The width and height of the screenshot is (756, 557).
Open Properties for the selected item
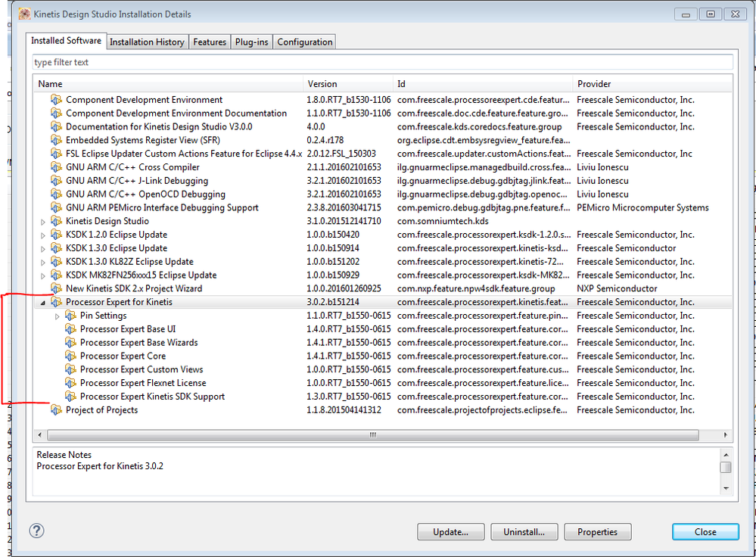(x=597, y=532)
